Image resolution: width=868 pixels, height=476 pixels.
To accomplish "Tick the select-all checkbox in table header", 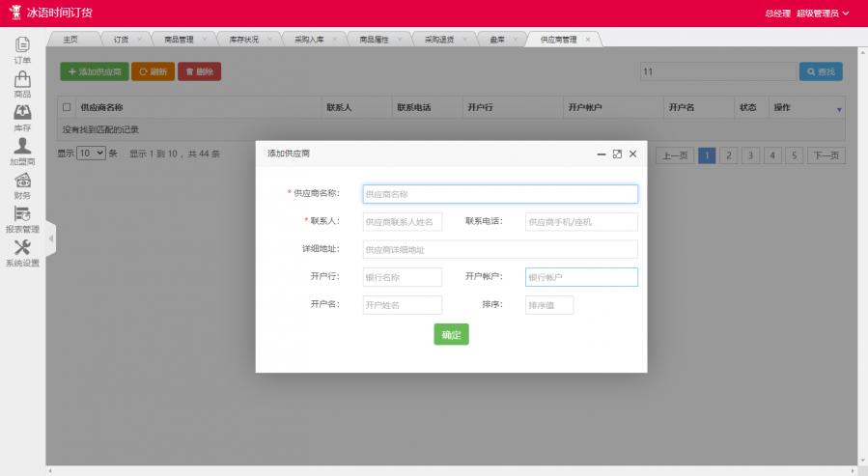I will 67,107.
